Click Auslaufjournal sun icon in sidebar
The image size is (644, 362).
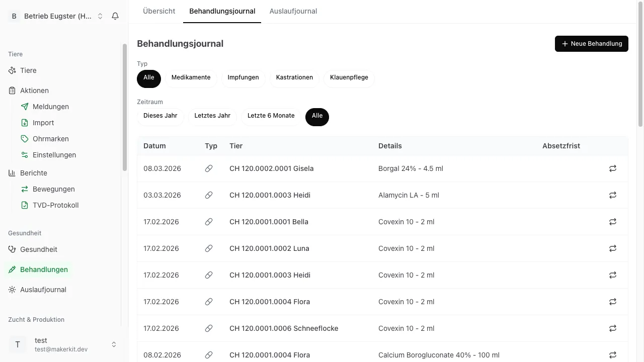pos(12,290)
